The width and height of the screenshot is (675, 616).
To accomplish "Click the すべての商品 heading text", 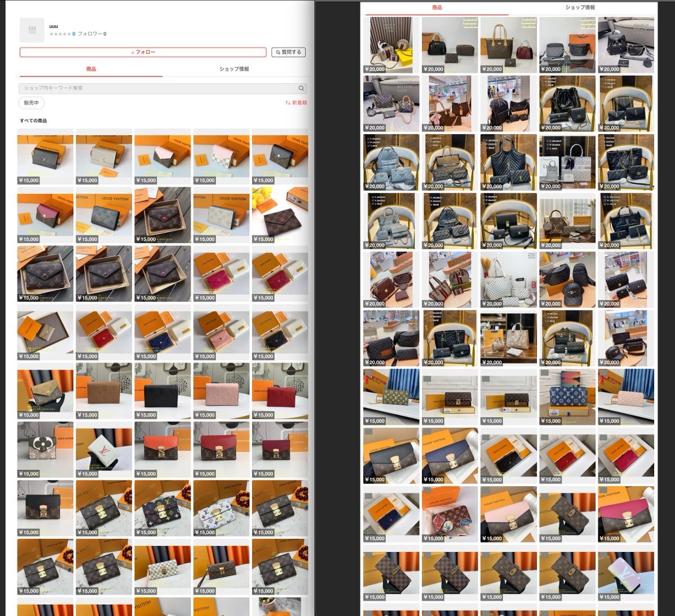I will click(33, 121).
